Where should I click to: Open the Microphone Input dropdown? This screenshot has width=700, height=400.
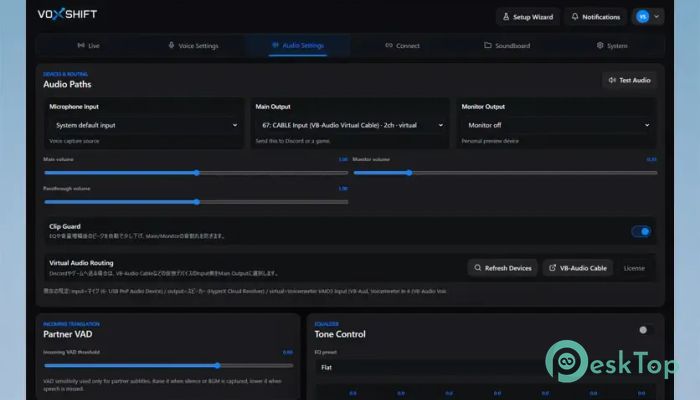click(x=145, y=125)
